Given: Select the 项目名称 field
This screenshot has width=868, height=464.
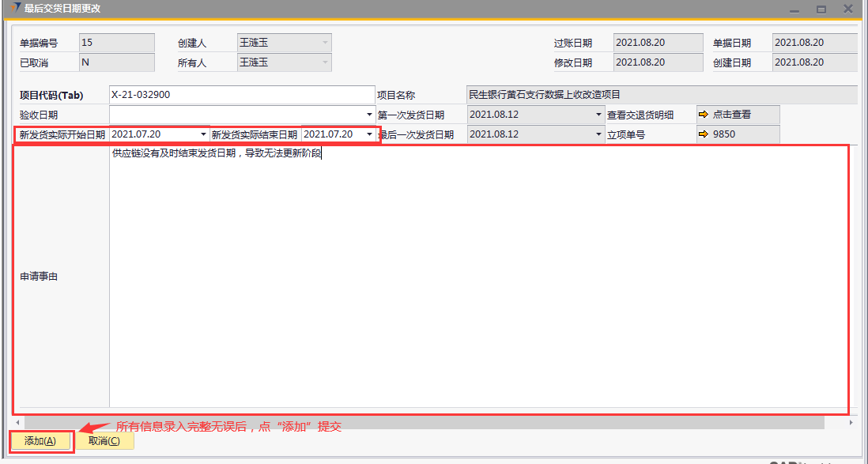Looking at the screenshot, I should (x=661, y=95).
